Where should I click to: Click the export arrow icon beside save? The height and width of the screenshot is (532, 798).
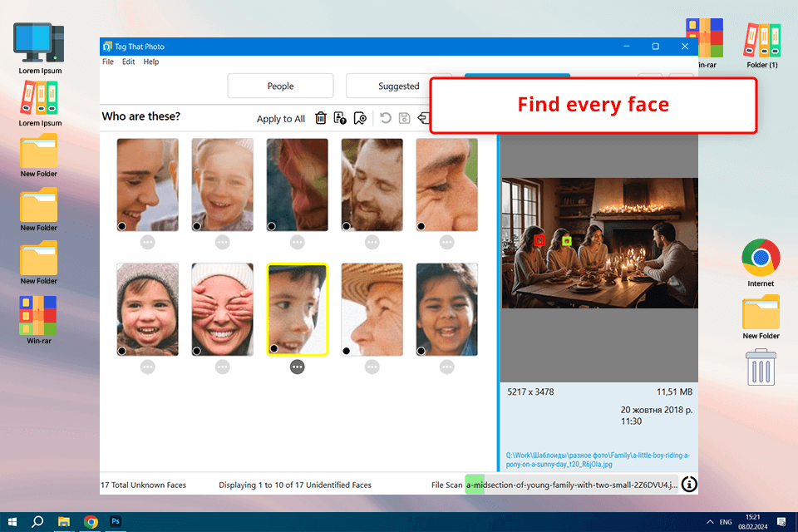423,119
